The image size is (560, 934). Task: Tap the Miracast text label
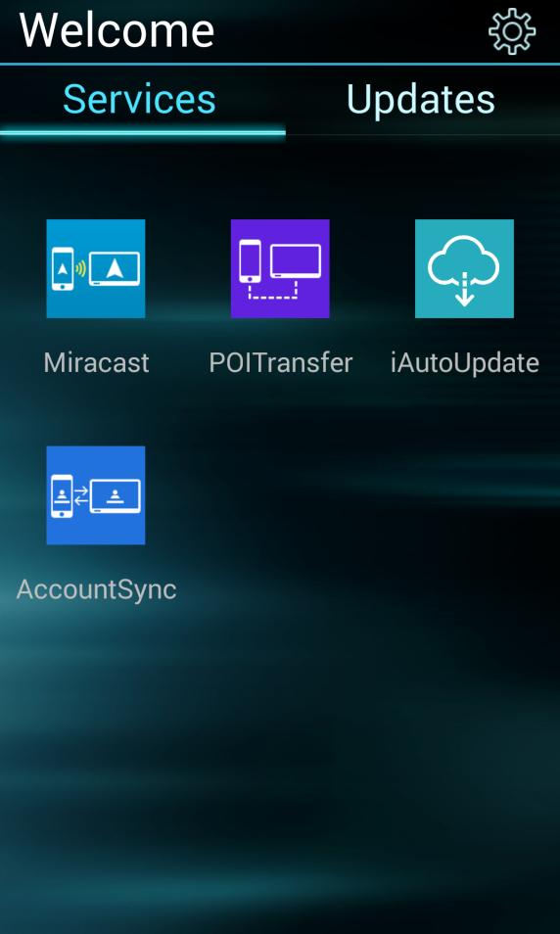click(x=96, y=362)
